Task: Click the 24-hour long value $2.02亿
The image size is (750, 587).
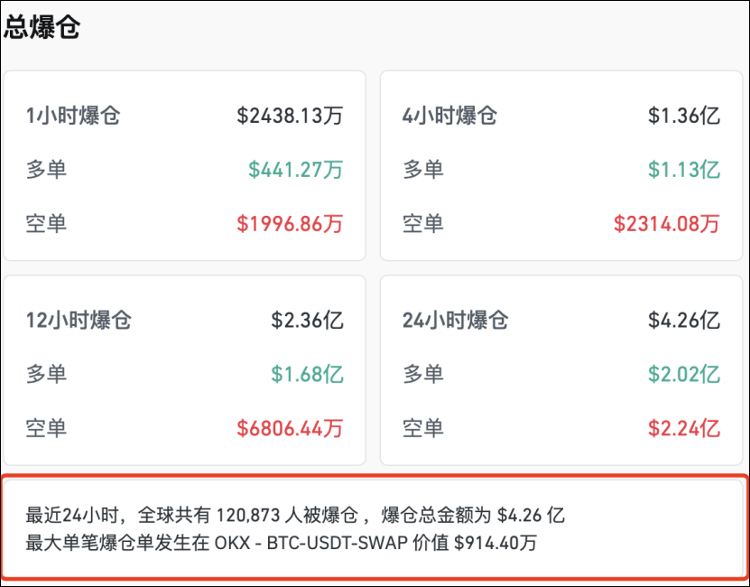Action: click(x=684, y=374)
